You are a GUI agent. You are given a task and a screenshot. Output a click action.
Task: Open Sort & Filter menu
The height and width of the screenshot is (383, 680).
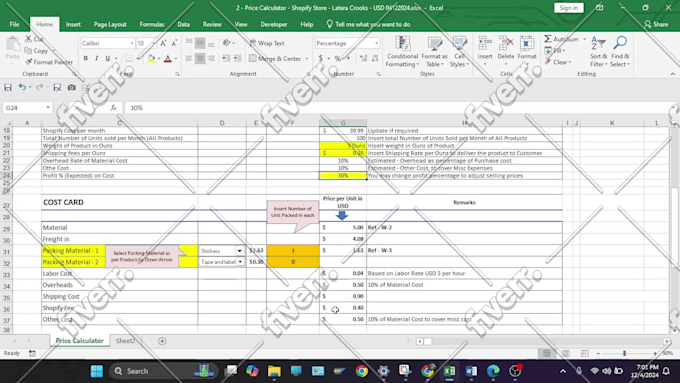coord(598,52)
